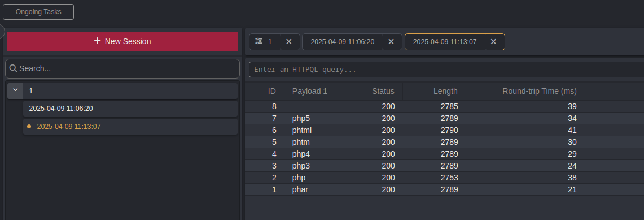This screenshot has height=220, width=644.
Task: Click ID cell 6
Action: (x=274, y=130)
